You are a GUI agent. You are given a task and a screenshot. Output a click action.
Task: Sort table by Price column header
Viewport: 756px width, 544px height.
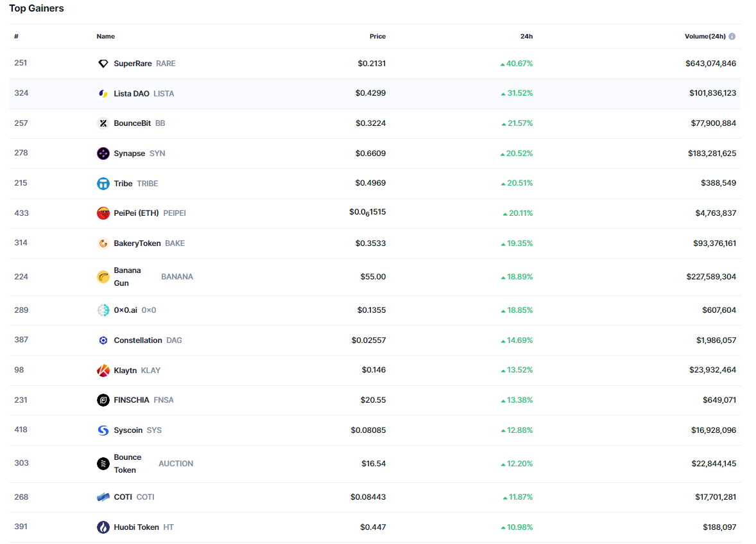377,37
